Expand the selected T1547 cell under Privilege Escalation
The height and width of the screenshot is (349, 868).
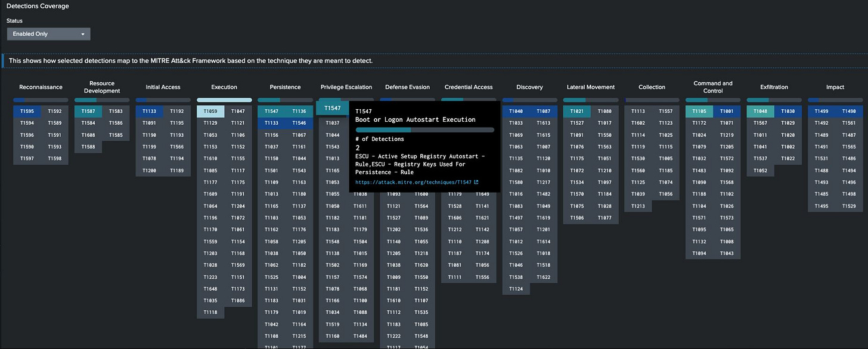[333, 108]
